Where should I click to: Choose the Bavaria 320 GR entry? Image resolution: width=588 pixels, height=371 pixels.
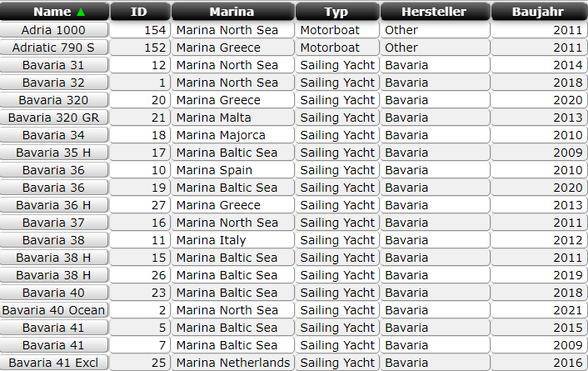(x=53, y=118)
